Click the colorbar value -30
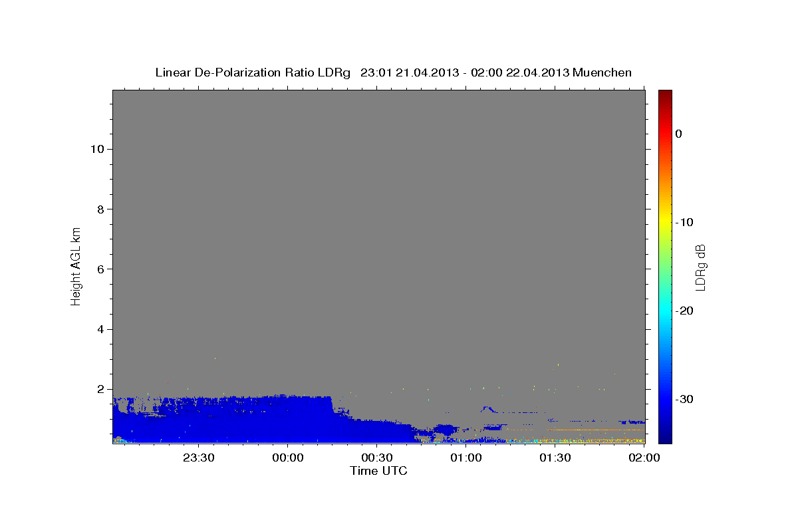This screenshot has height=532, width=798. click(684, 399)
